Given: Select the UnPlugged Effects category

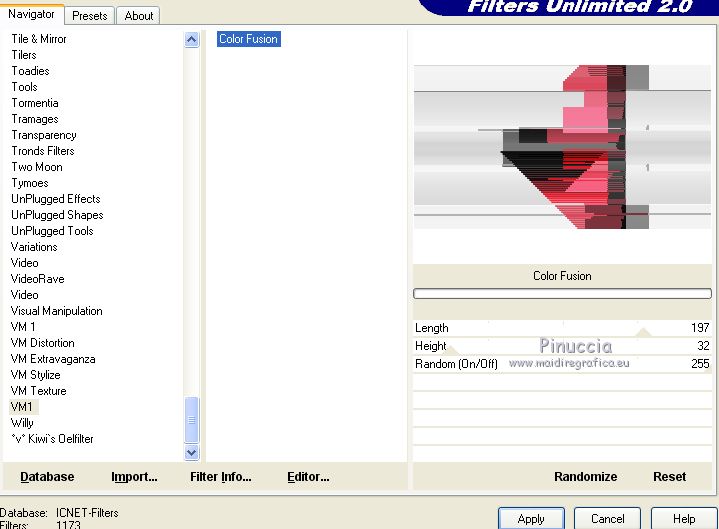Looking at the screenshot, I should click(55, 199).
